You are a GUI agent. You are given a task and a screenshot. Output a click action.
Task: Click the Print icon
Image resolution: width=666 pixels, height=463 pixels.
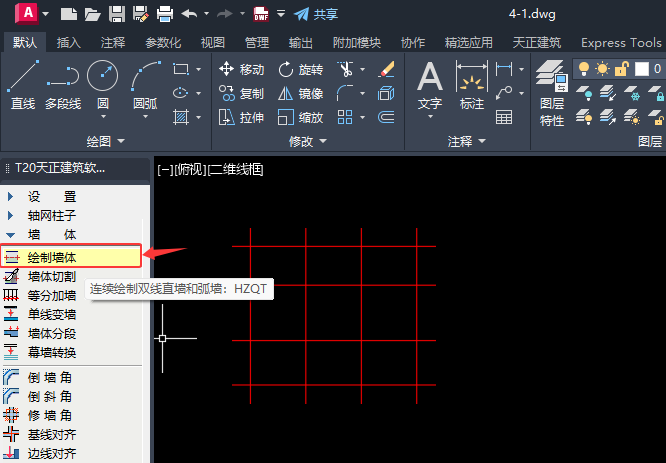click(165, 14)
